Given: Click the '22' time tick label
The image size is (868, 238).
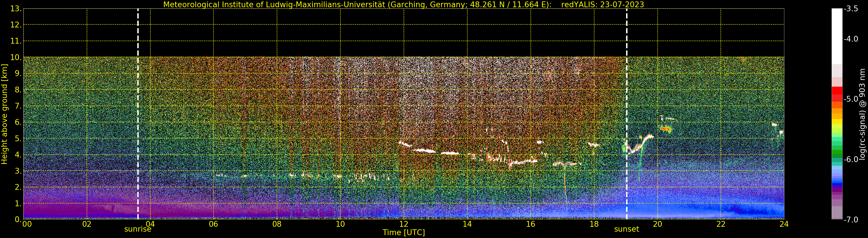Looking at the screenshot, I should [721, 224].
